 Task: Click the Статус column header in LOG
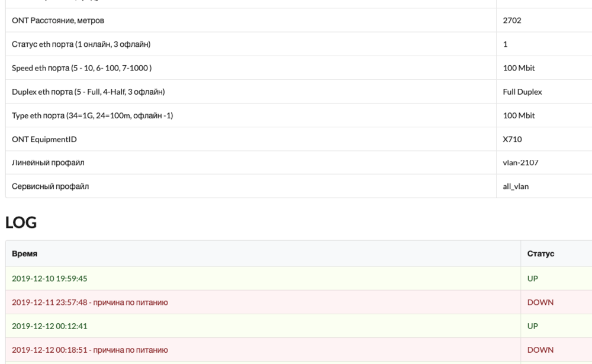coord(540,253)
